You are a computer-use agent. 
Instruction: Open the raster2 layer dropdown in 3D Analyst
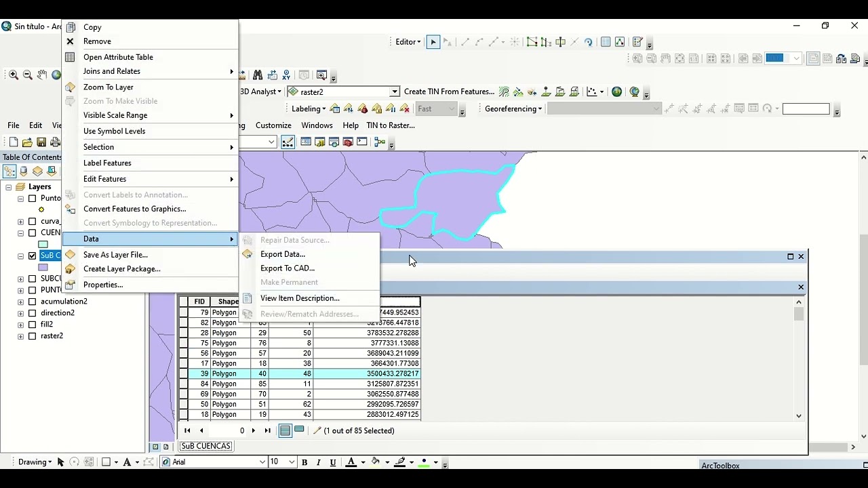point(395,92)
